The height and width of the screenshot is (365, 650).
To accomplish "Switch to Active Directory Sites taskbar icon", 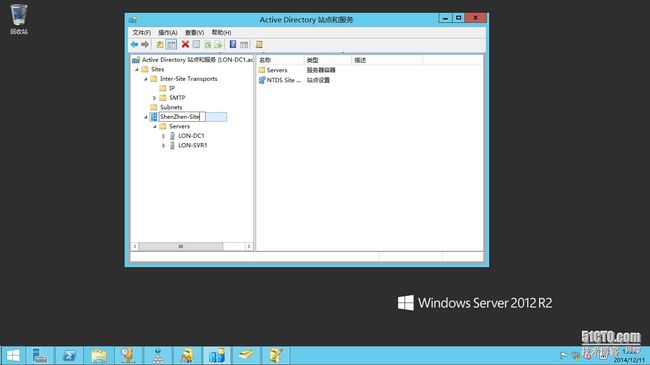I will (x=216, y=355).
